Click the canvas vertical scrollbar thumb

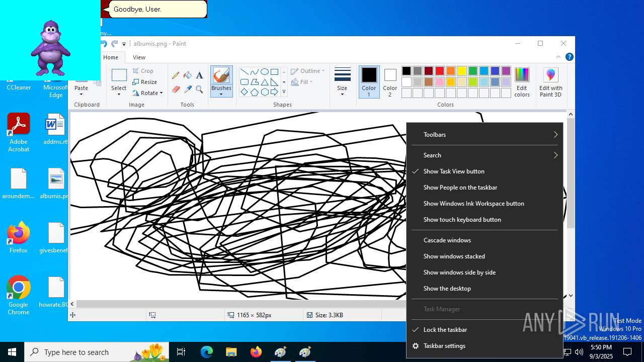click(571, 173)
